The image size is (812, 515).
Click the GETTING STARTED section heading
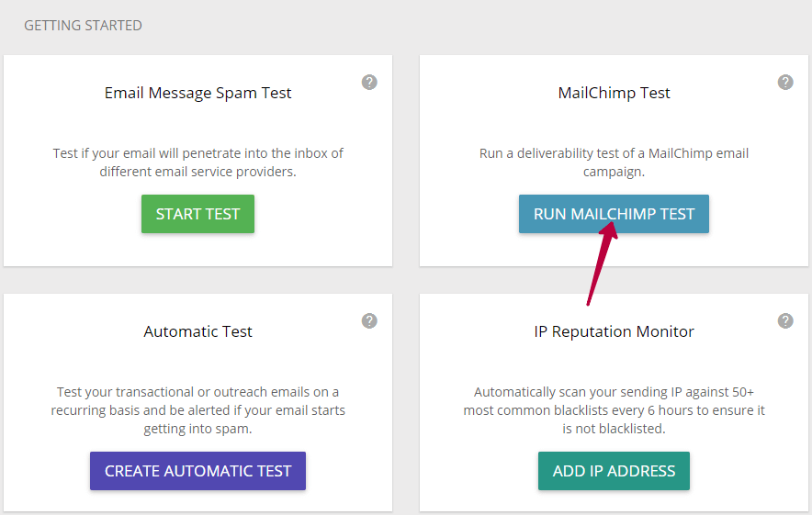(83, 26)
